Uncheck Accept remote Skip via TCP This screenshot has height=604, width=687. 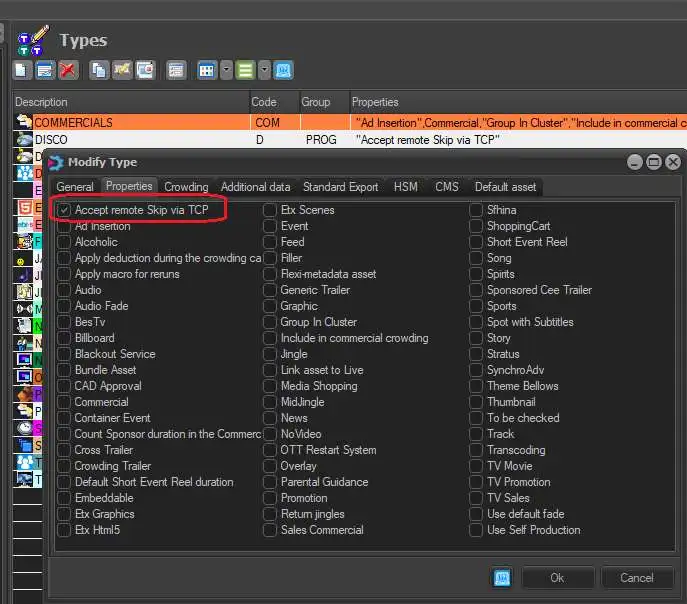point(65,210)
